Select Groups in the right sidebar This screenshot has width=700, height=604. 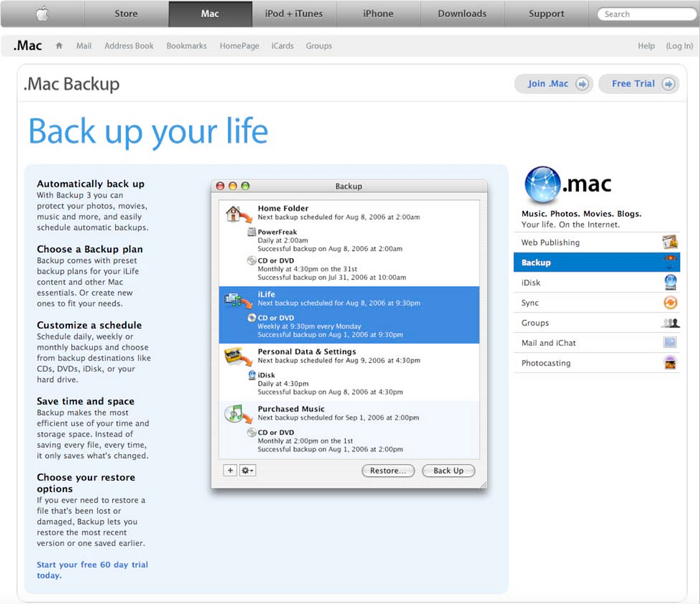[x=597, y=323]
